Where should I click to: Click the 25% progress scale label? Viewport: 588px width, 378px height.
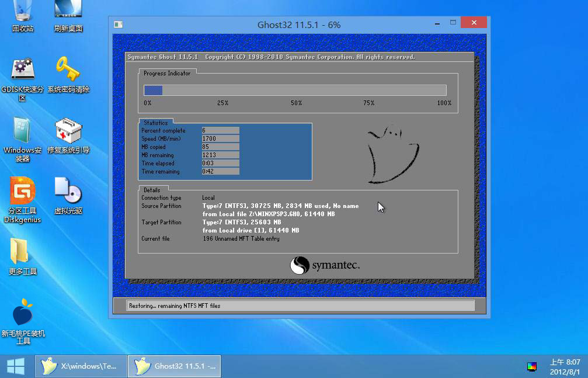tap(222, 103)
